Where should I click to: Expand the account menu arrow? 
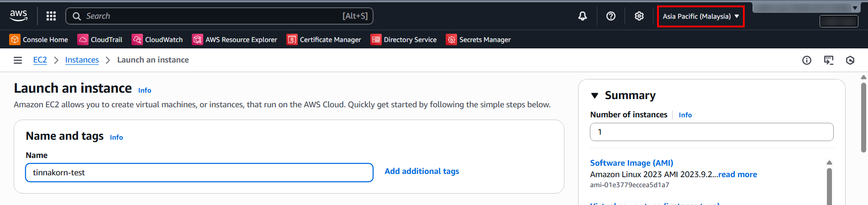[855, 8]
